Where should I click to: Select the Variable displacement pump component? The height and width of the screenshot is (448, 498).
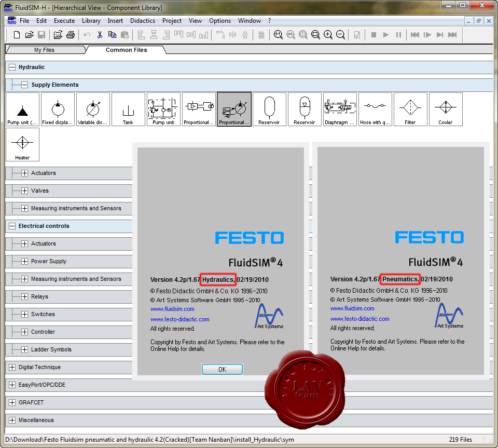(93, 110)
